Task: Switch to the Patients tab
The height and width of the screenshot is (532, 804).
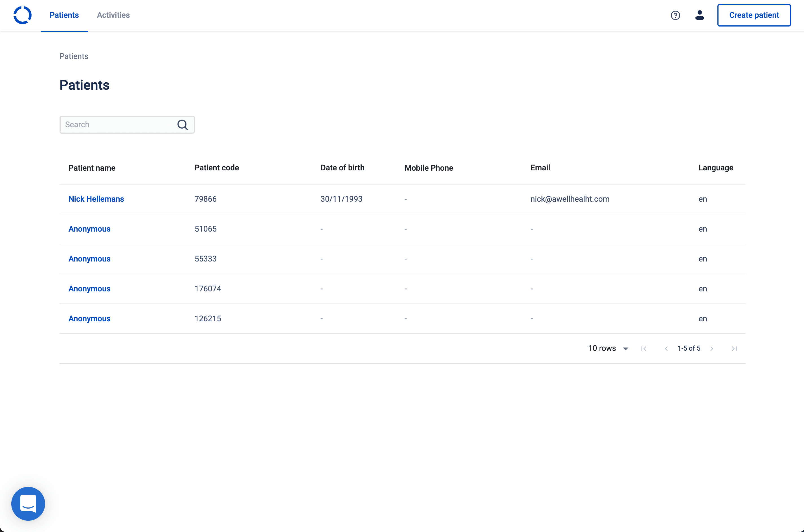Action: [64, 15]
